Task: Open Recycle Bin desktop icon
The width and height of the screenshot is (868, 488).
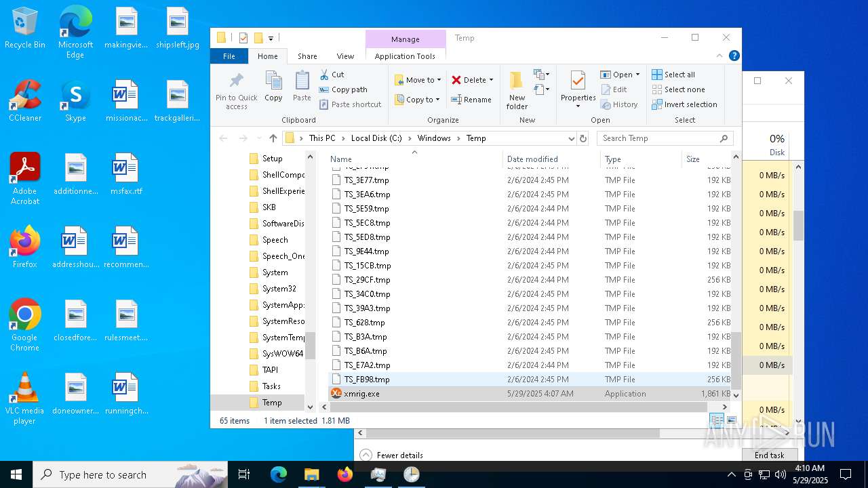Action: [25, 28]
